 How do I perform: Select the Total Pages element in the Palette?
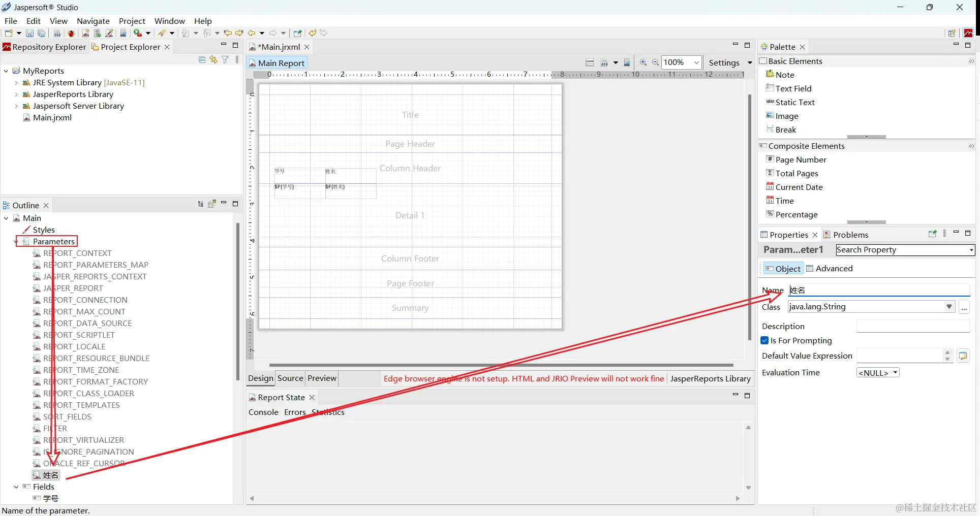pyautogui.click(x=792, y=173)
